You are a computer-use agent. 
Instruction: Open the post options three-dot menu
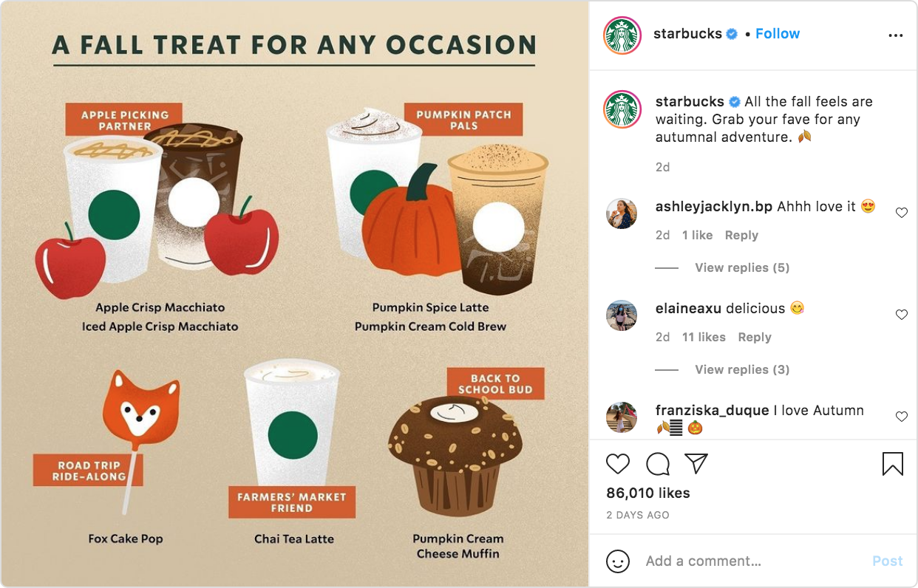[x=896, y=34]
